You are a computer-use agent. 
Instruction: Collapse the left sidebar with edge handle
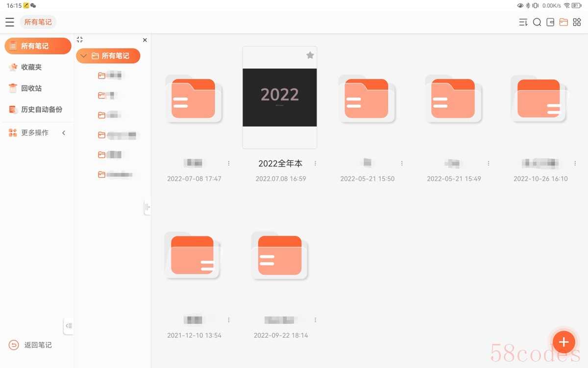pyautogui.click(x=69, y=326)
